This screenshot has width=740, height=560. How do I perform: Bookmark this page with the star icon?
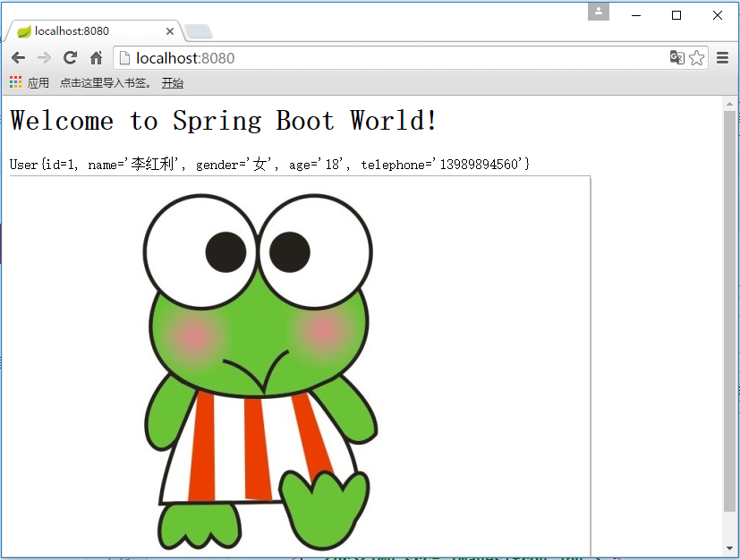pos(696,58)
